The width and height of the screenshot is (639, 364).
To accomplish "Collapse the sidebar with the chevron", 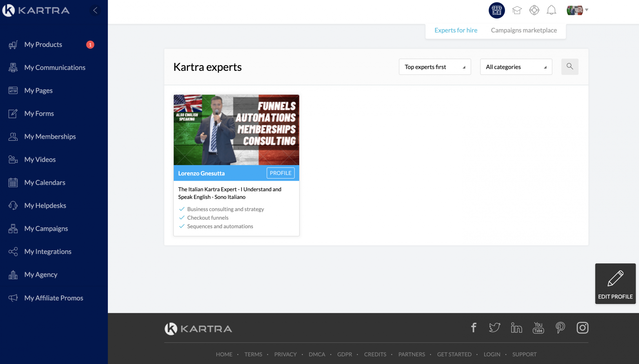I will (95, 10).
